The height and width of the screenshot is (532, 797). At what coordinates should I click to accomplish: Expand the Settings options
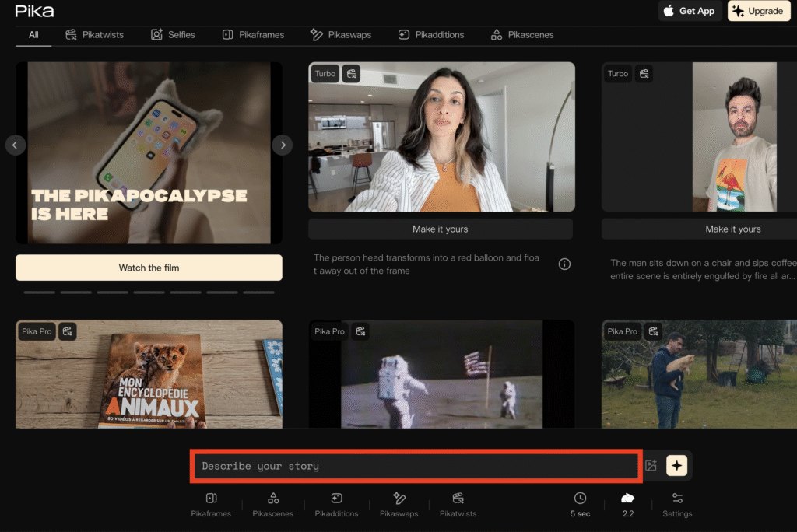click(x=677, y=503)
